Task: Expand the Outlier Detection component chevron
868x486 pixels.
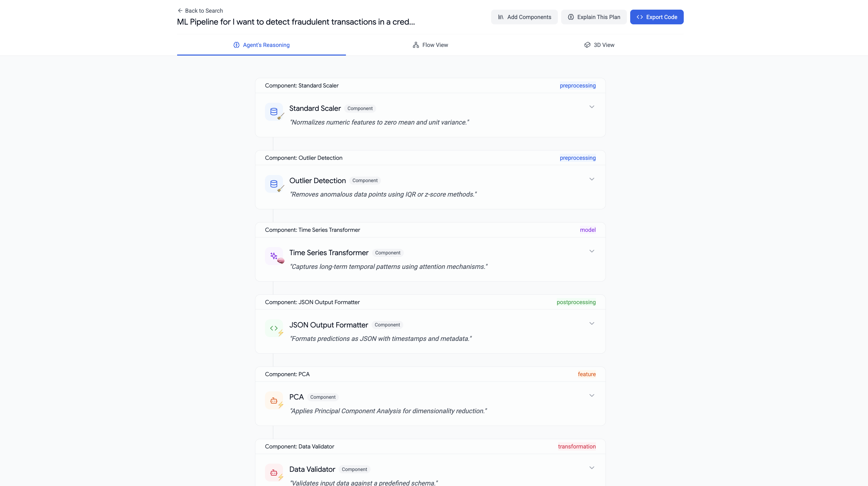Action: point(591,179)
